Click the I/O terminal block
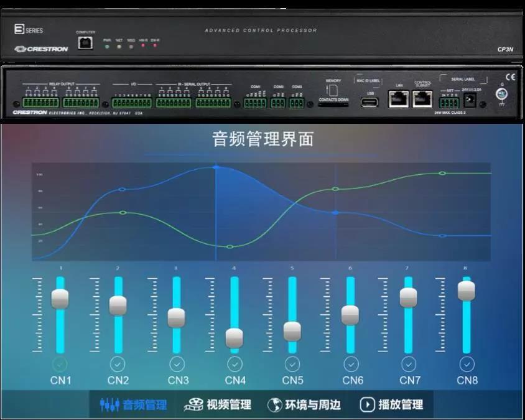This screenshot has width=525, height=420. click(132, 103)
